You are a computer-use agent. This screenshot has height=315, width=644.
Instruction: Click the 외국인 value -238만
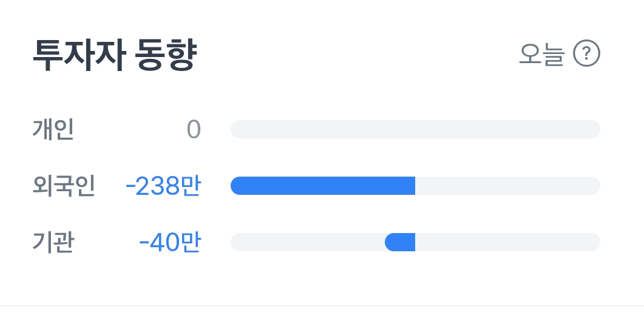click(x=163, y=186)
